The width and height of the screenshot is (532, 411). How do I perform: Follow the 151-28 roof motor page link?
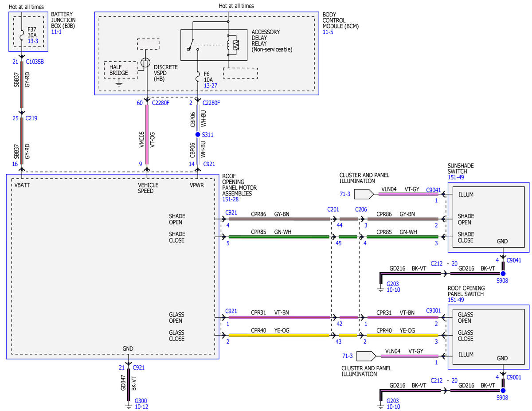[231, 200]
